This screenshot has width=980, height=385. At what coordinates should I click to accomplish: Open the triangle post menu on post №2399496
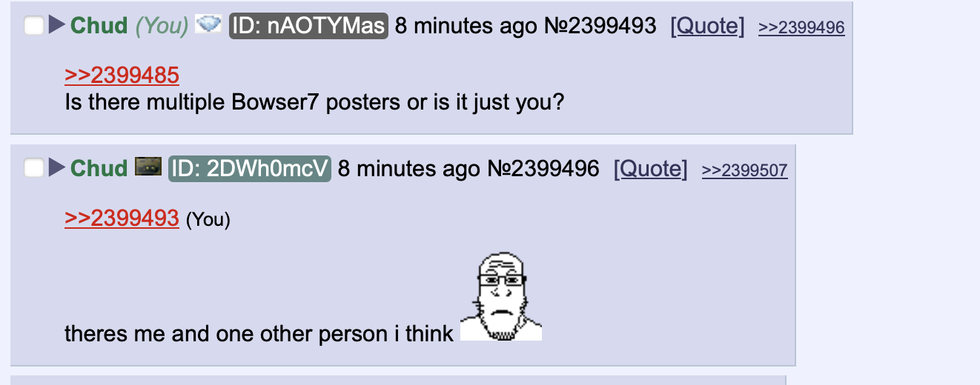click(x=57, y=168)
